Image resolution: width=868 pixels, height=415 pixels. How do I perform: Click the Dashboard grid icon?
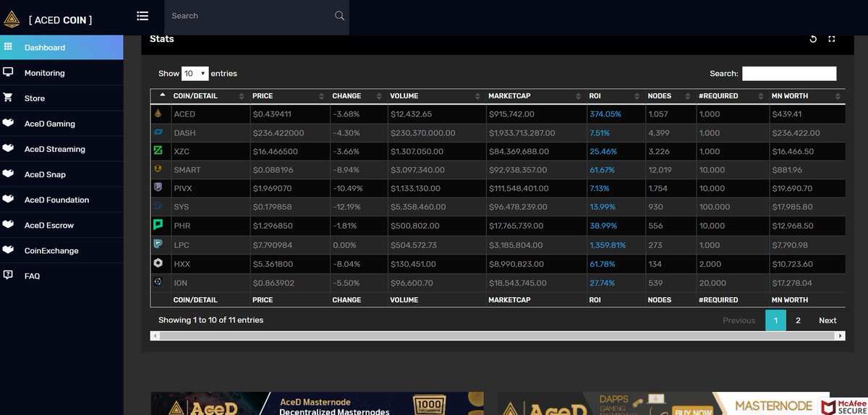(8, 47)
